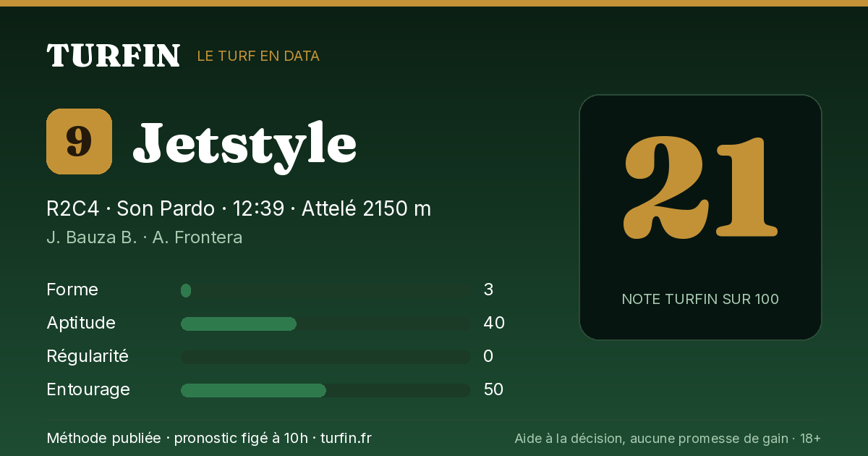Click the Forme progress bar
This screenshot has height=456, width=868.
point(325,291)
